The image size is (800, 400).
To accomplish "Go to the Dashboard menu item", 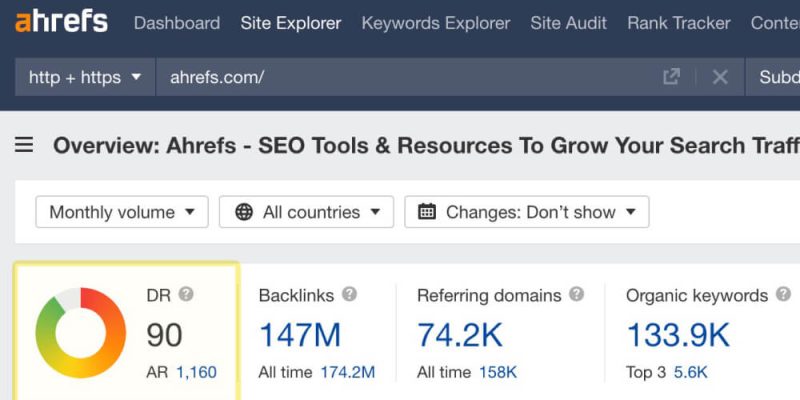I will click(x=177, y=23).
